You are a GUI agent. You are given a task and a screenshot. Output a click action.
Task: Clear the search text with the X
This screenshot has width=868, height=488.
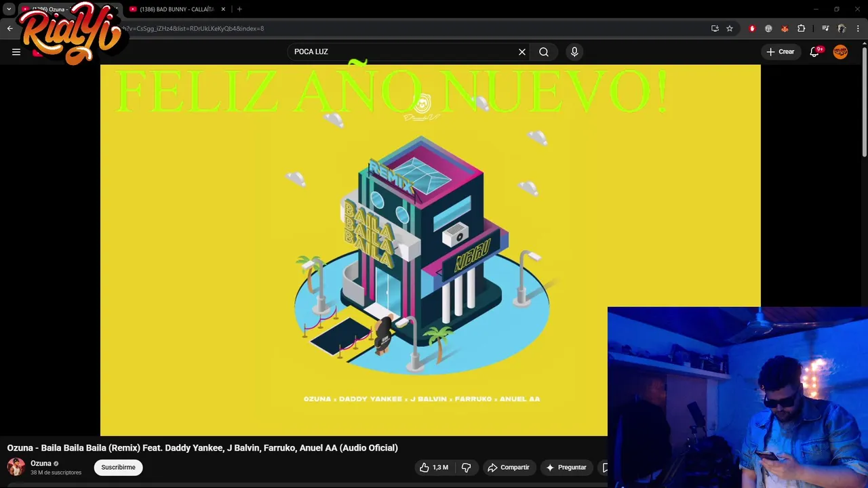coord(522,52)
